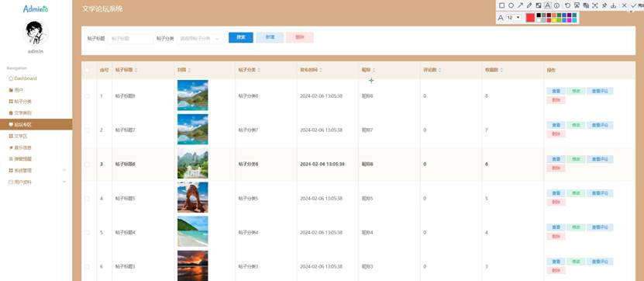Select the ellipse annotation tool
This screenshot has height=281, width=644.
pyautogui.click(x=511, y=5)
